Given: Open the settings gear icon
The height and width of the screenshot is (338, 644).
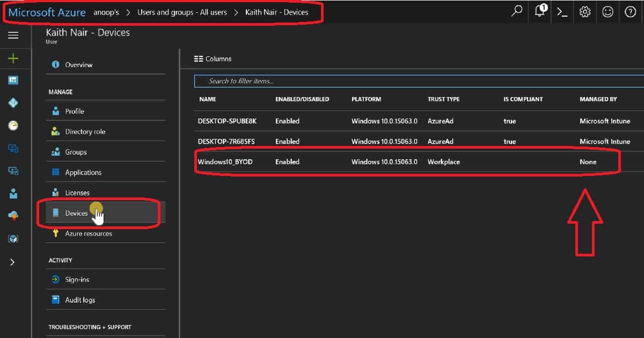Looking at the screenshot, I should pos(585,12).
